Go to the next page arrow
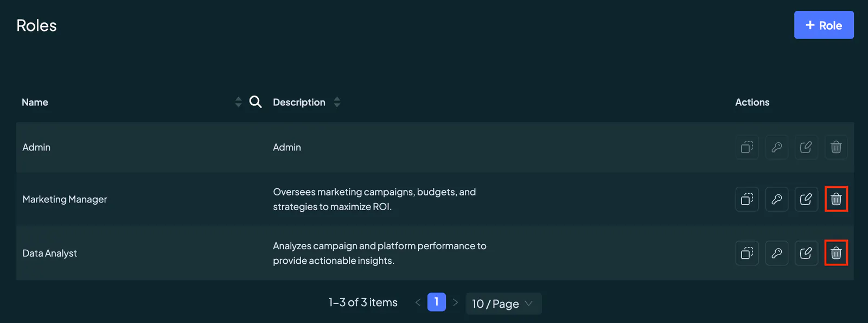The height and width of the screenshot is (323, 868). coord(455,302)
